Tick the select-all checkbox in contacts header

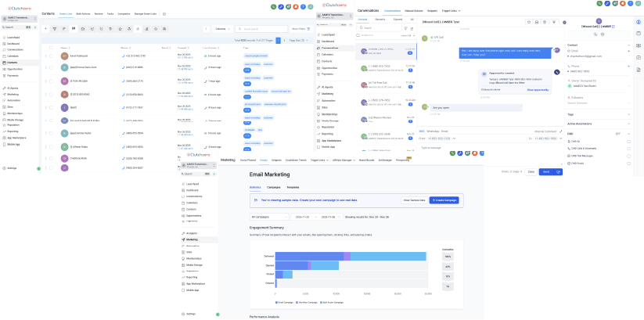52,47
